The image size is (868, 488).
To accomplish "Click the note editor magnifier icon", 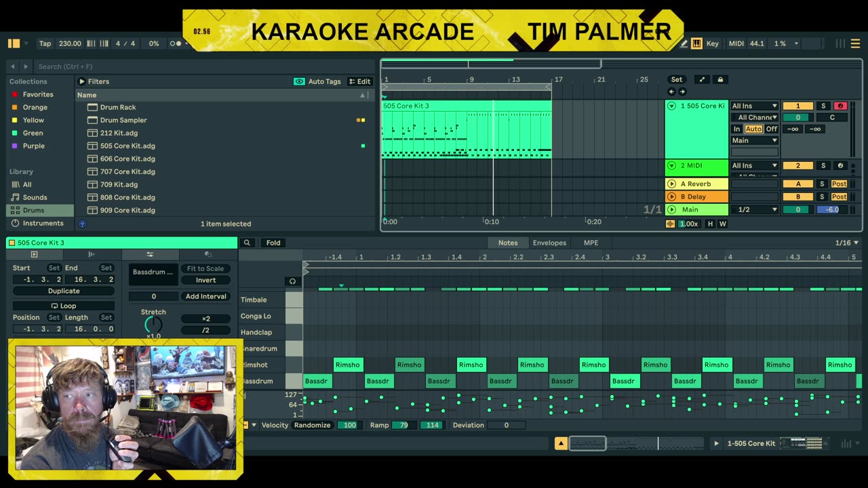I will pos(247,243).
